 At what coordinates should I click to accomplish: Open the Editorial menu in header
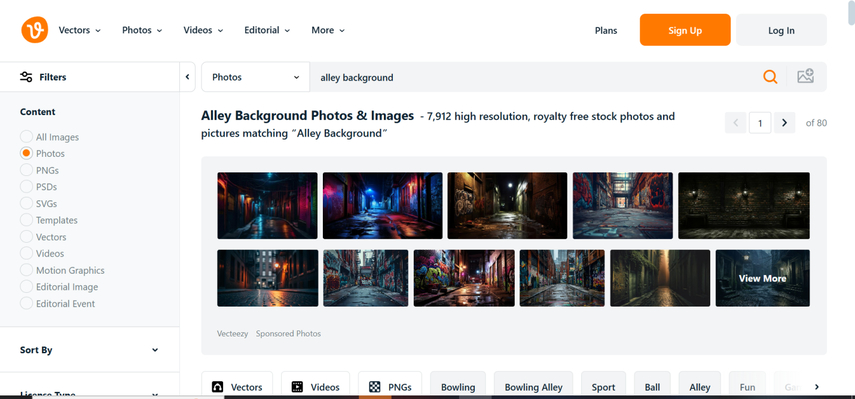(267, 30)
